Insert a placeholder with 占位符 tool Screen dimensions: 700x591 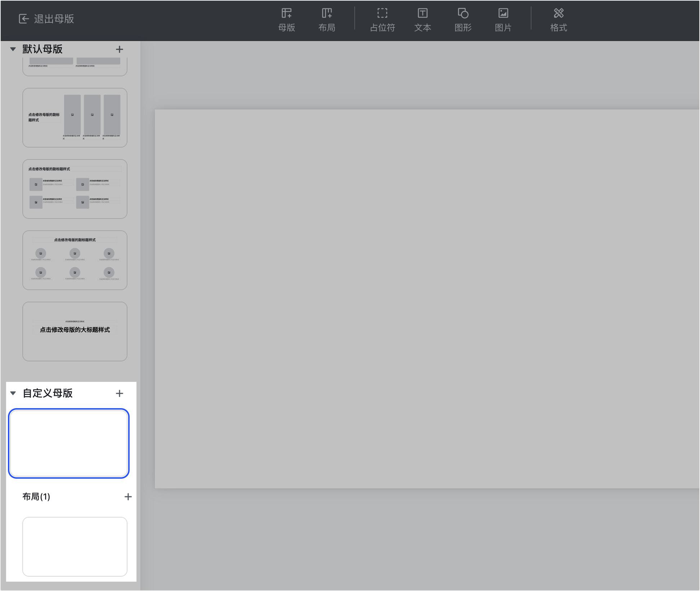click(x=382, y=20)
